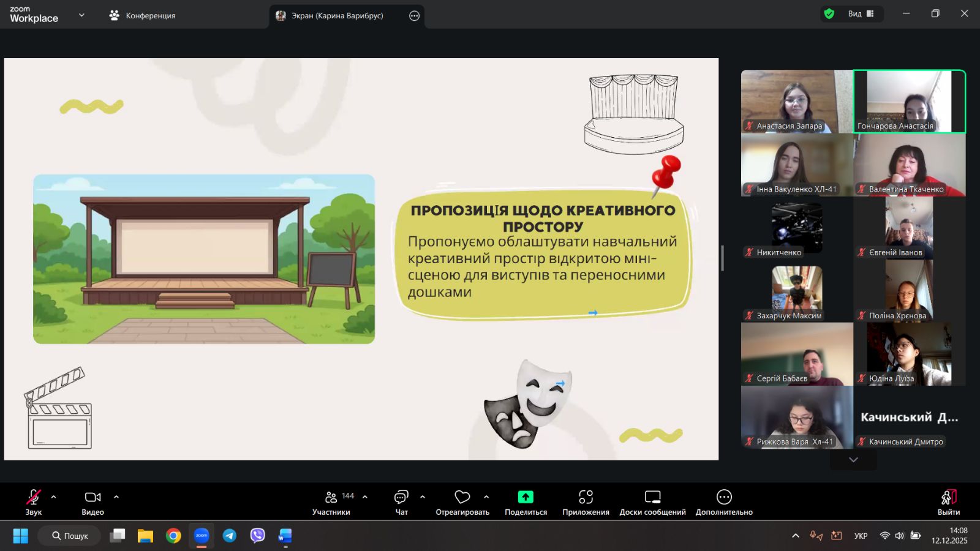Open the Участники participants list
Image resolution: width=980 pixels, height=551 pixels.
(331, 497)
